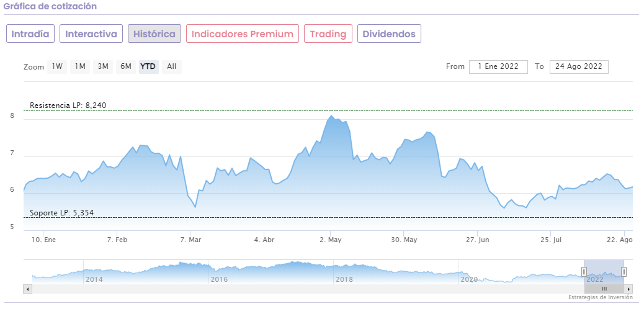Select the Histórica tab
The image size is (644, 311).
point(154,34)
